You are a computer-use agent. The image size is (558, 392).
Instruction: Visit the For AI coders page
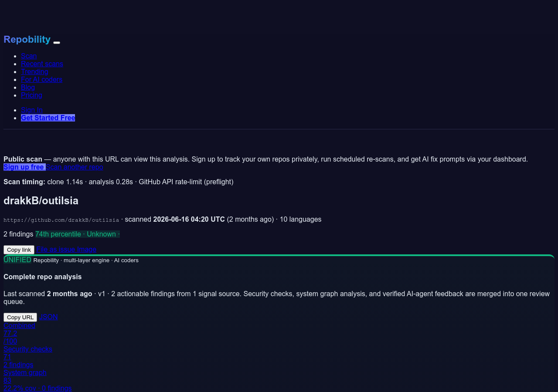(x=41, y=79)
